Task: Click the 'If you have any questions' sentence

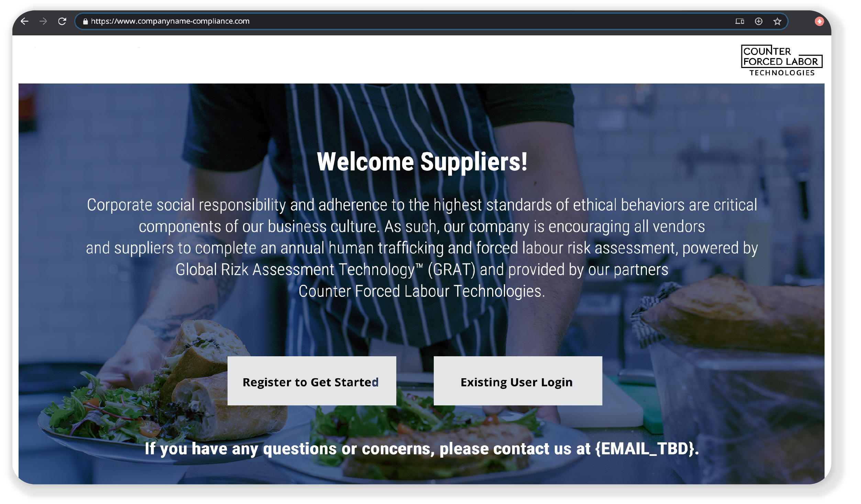Action: 422,448
